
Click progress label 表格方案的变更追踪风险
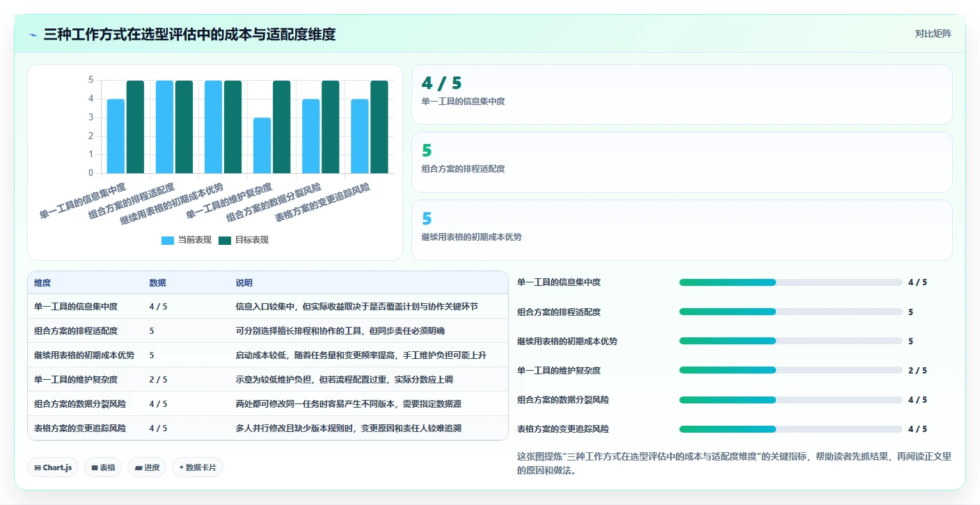click(563, 429)
